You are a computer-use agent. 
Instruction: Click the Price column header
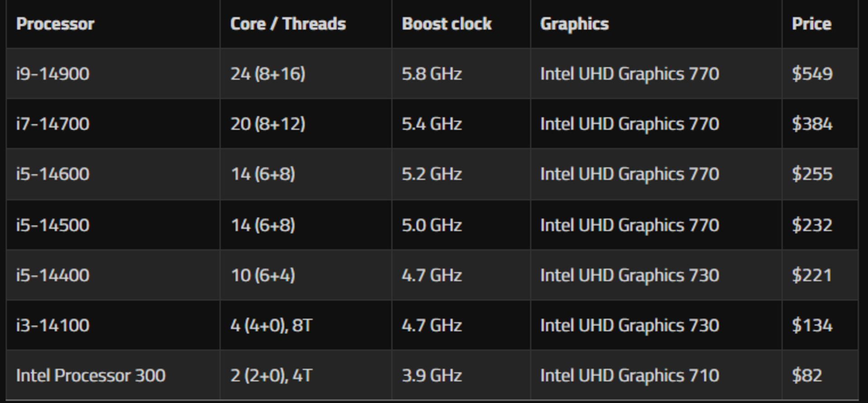tap(820, 24)
